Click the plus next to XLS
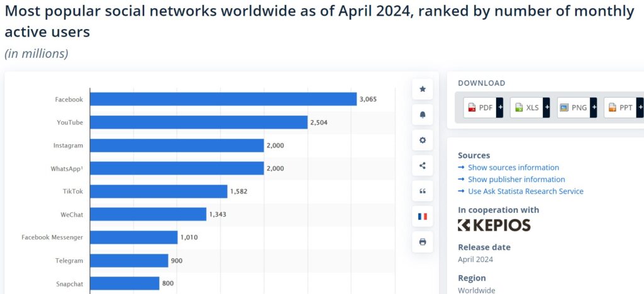The image size is (644, 294). 547,108
